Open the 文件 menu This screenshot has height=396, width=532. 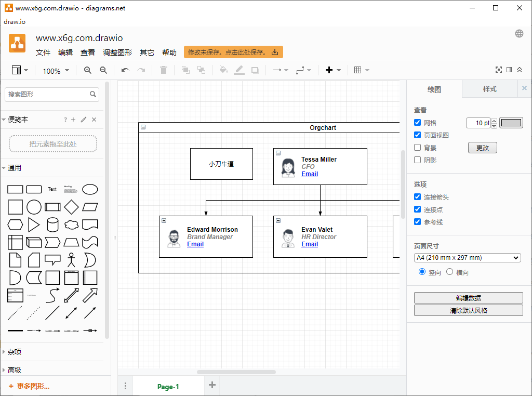pyautogui.click(x=43, y=52)
